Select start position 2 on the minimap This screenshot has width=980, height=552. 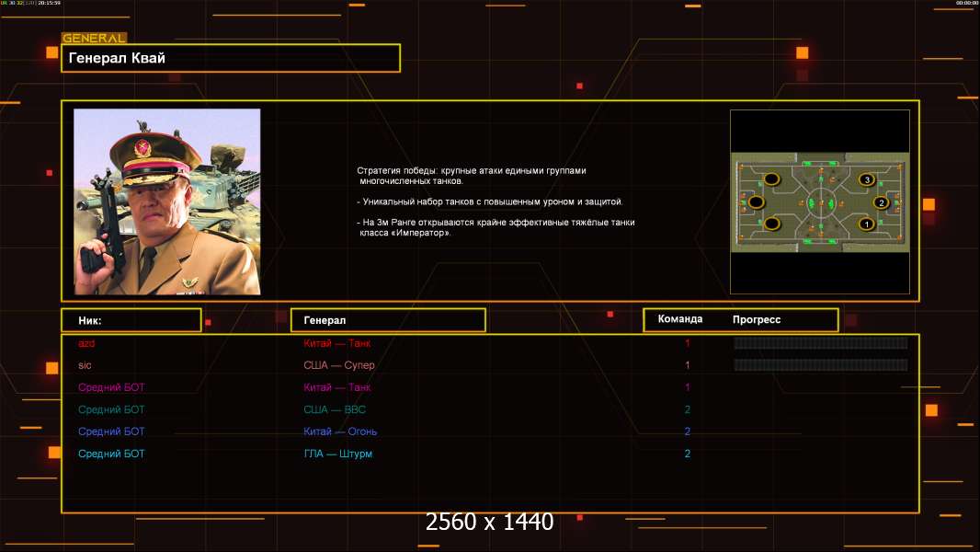point(881,202)
